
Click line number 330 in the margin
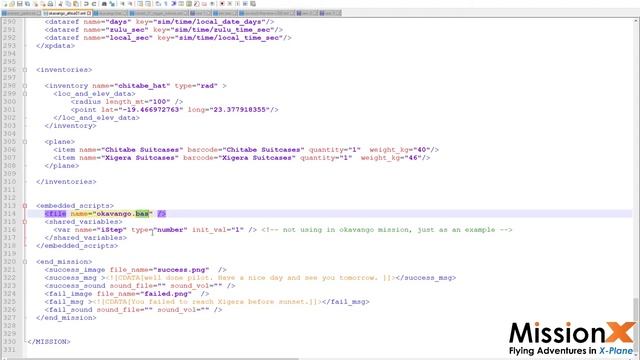tap(9, 342)
